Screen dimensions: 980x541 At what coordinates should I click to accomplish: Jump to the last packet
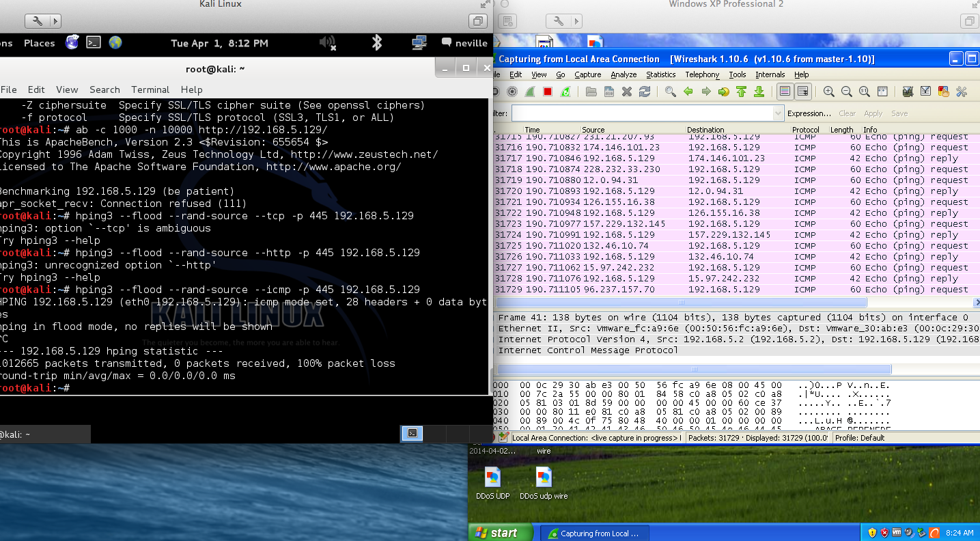[x=759, y=92]
